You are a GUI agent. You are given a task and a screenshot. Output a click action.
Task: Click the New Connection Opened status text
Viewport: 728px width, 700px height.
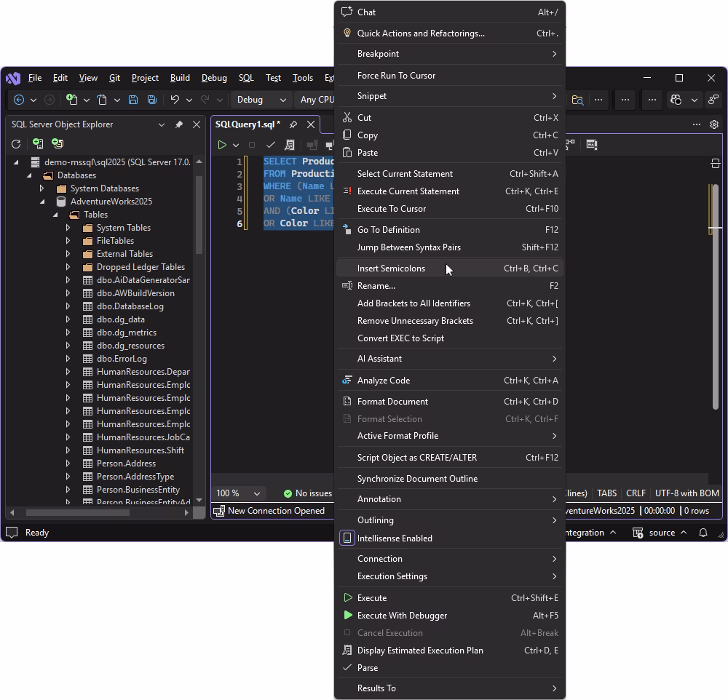[276, 511]
